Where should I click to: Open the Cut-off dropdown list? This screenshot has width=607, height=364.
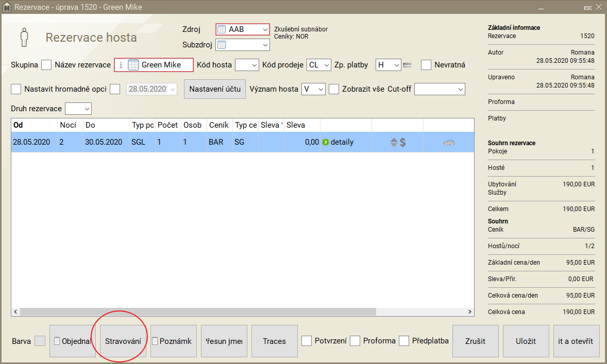point(440,89)
